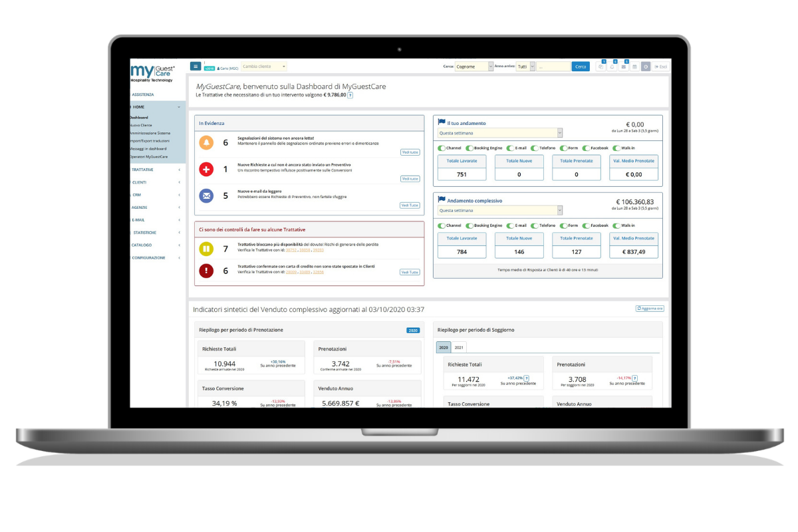Toggle the Booking Engine switch in Il tuo andamento
This screenshot has width=798, height=532.
470,148
